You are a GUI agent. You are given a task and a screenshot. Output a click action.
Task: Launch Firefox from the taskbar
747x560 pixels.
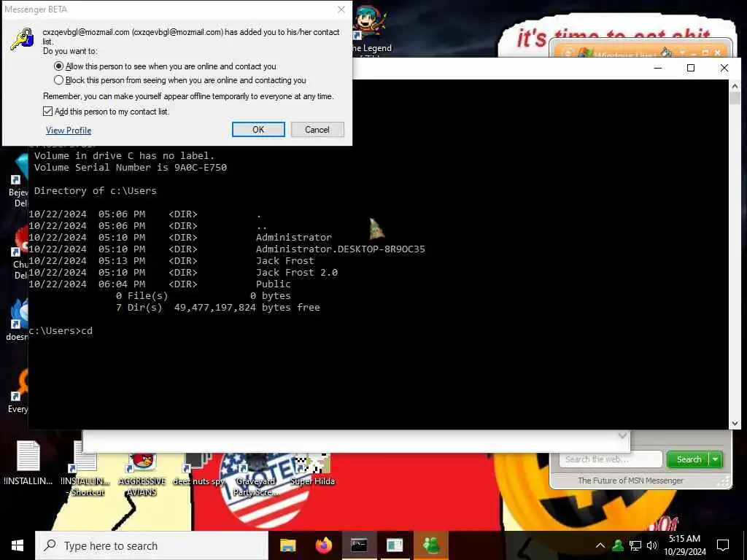pyautogui.click(x=324, y=545)
